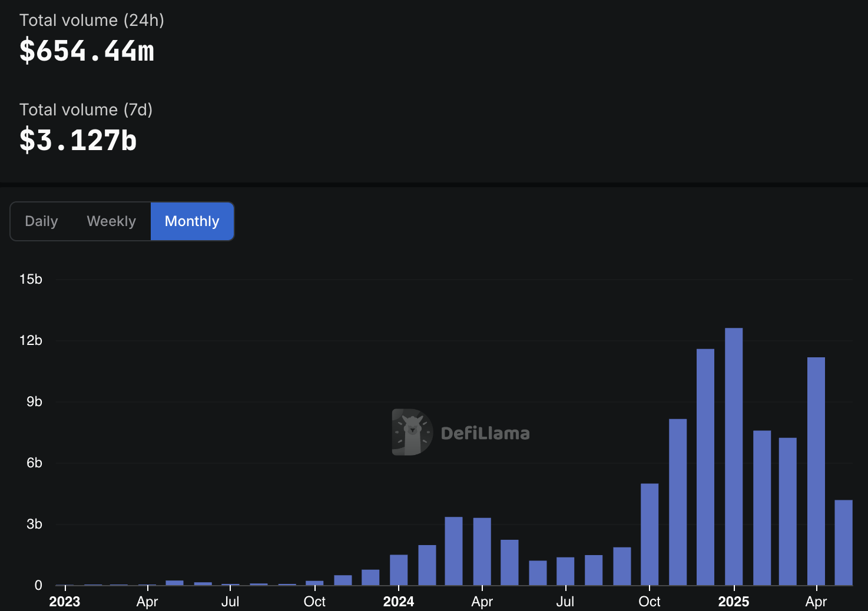The image size is (868, 611).
Task: Click the Jul 2024 volume bar
Action: pyautogui.click(x=565, y=571)
